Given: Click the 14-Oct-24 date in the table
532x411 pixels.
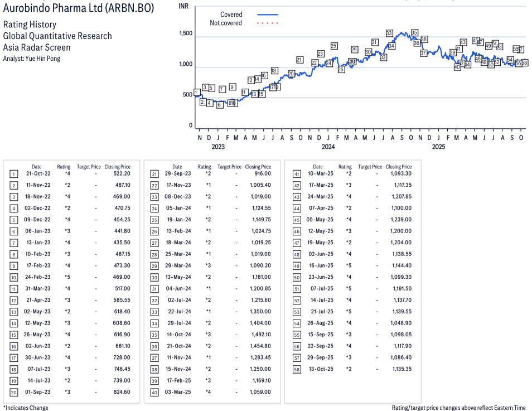Looking at the screenshot, I should pyautogui.click(x=177, y=335).
